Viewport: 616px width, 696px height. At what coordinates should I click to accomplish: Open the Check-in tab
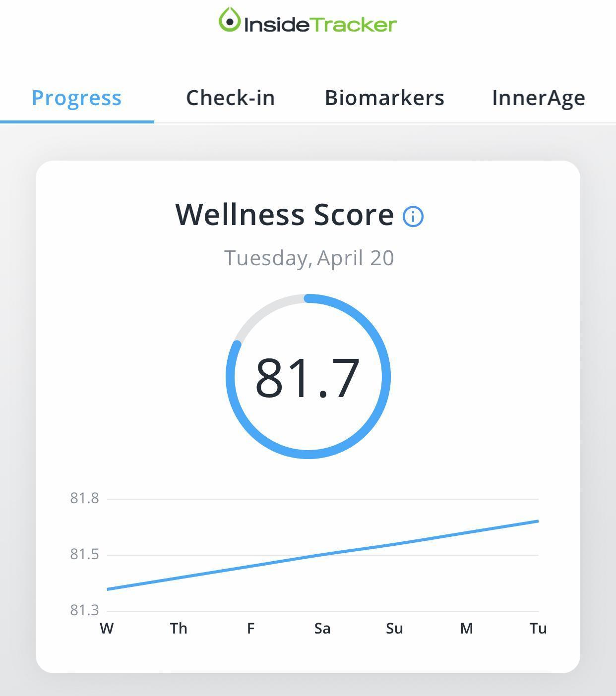coord(230,98)
